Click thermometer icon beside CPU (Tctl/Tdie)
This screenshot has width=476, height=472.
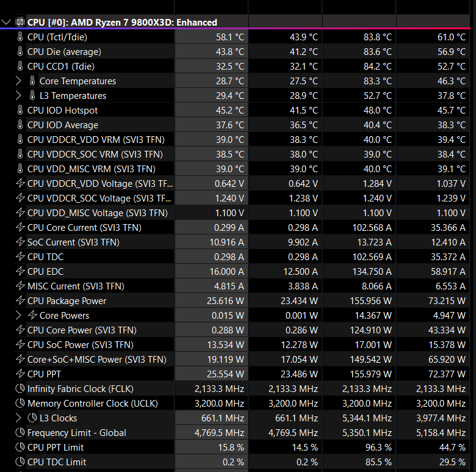[20, 37]
